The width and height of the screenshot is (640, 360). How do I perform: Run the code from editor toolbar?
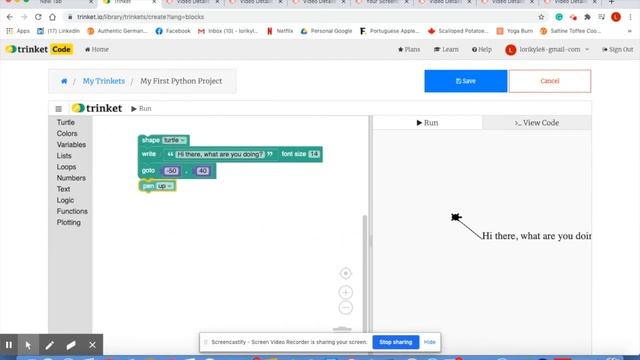141,109
